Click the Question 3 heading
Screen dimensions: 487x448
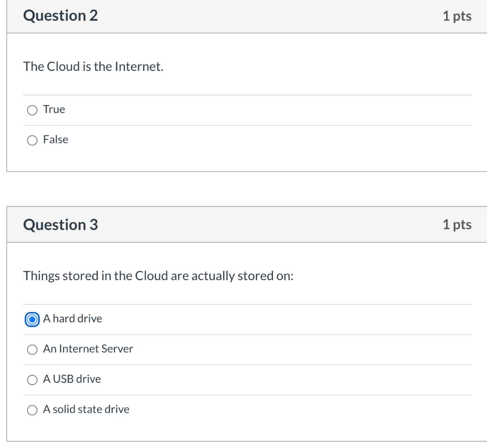pyautogui.click(x=60, y=224)
